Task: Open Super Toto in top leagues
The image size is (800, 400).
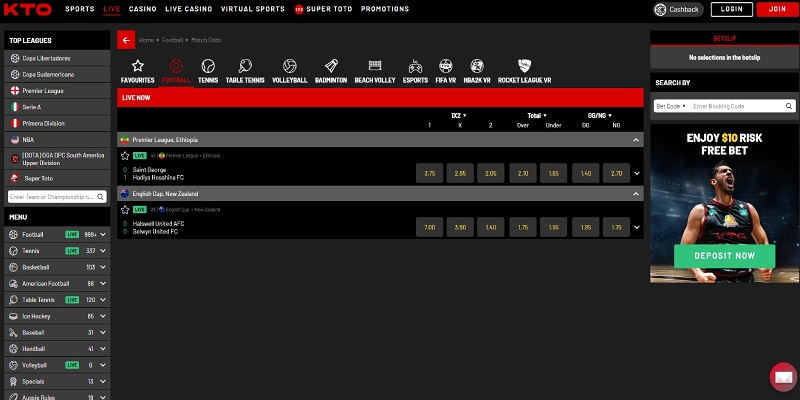Action: point(57,179)
